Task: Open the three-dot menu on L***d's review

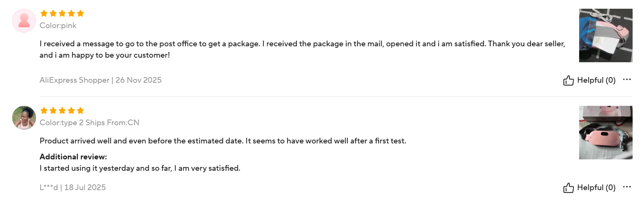Action: [x=627, y=187]
